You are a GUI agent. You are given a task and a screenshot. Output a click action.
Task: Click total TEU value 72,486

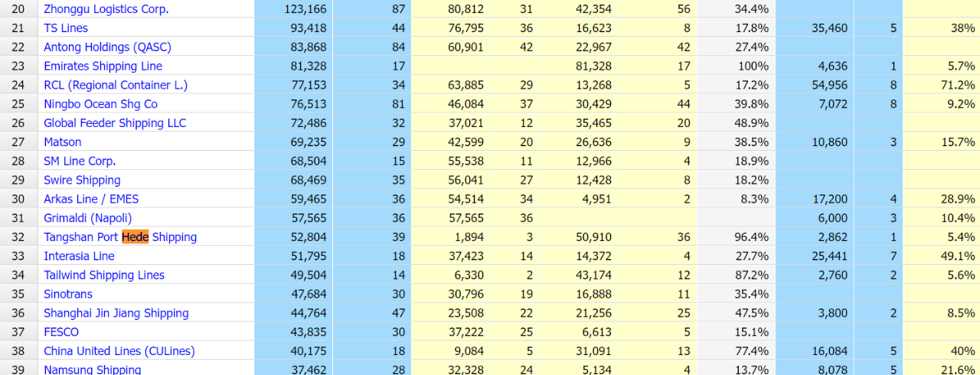pyautogui.click(x=308, y=123)
